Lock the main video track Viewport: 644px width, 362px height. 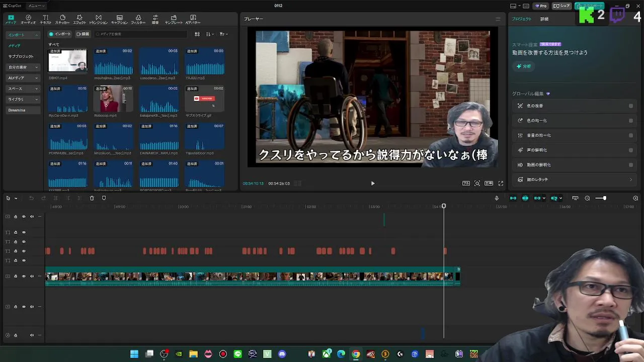click(16, 277)
